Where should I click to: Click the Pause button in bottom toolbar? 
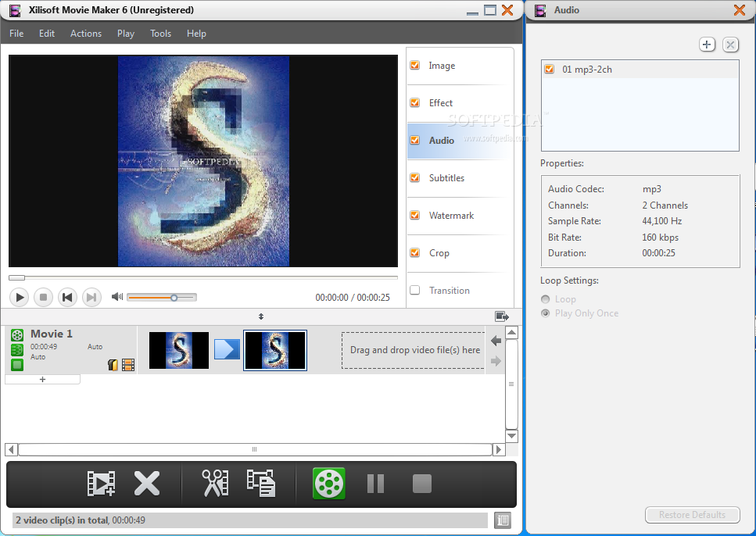pos(375,484)
